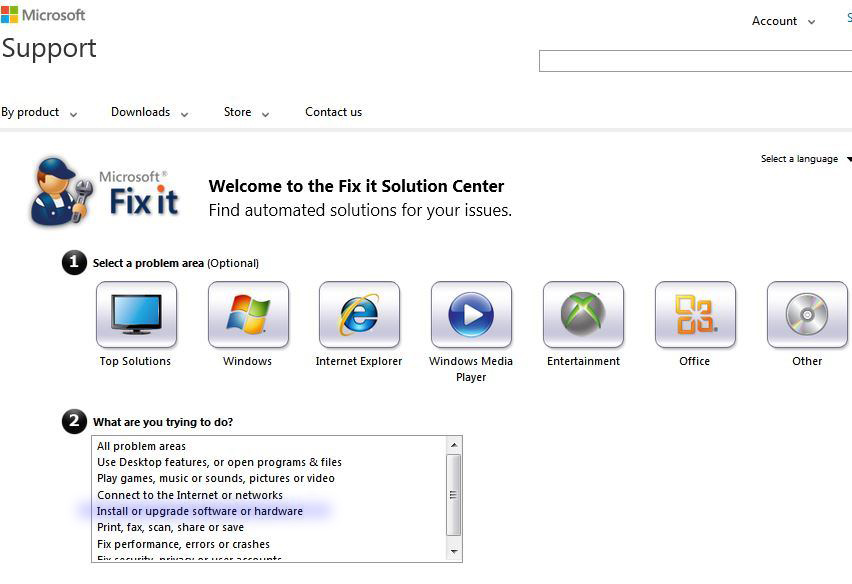Viewport: 852px width, 584px height.
Task: Click the list scrollbar down arrow
Action: [454, 552]
